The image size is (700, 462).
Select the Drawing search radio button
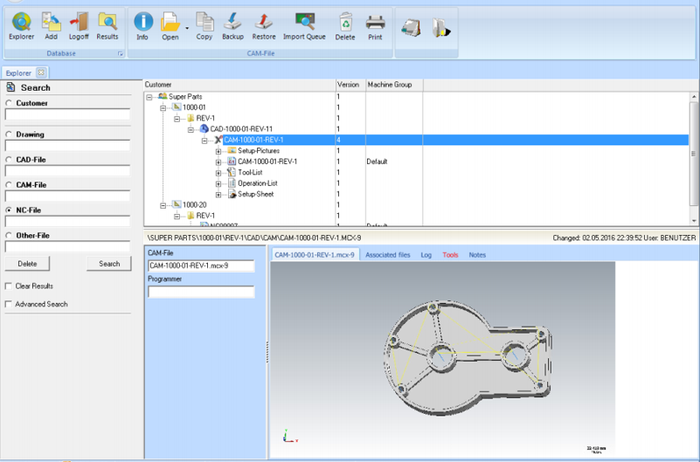9,134
